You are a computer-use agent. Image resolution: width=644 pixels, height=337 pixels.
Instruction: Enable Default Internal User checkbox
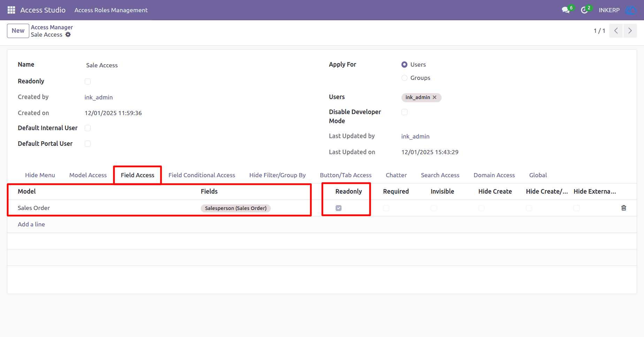click(x=87, y=128)
